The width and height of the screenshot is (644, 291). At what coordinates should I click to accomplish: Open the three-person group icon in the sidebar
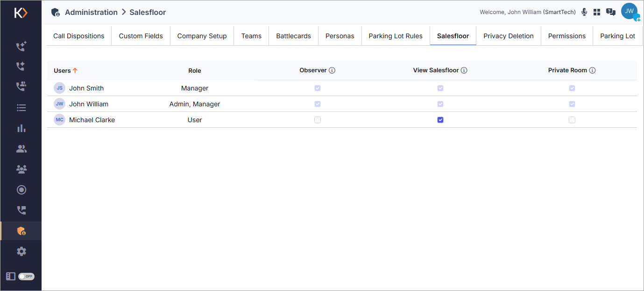(21, 169)
